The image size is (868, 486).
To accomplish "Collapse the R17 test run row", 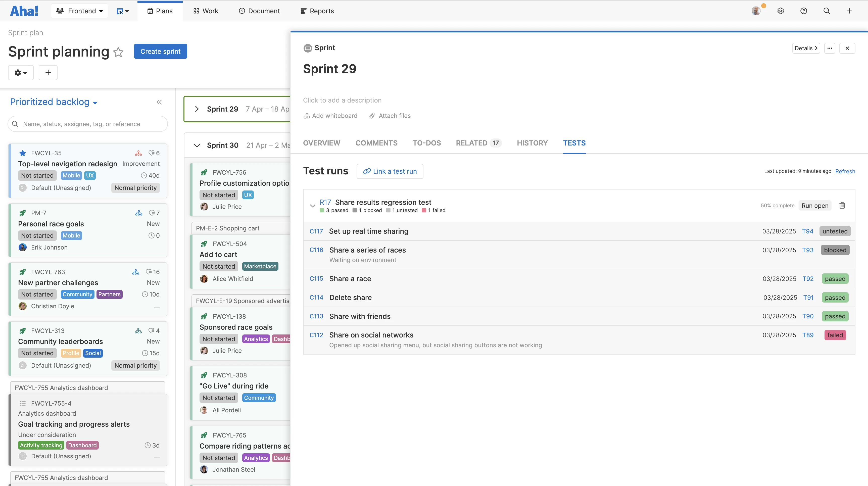I will pyautogui.click(x=312, y=205).
